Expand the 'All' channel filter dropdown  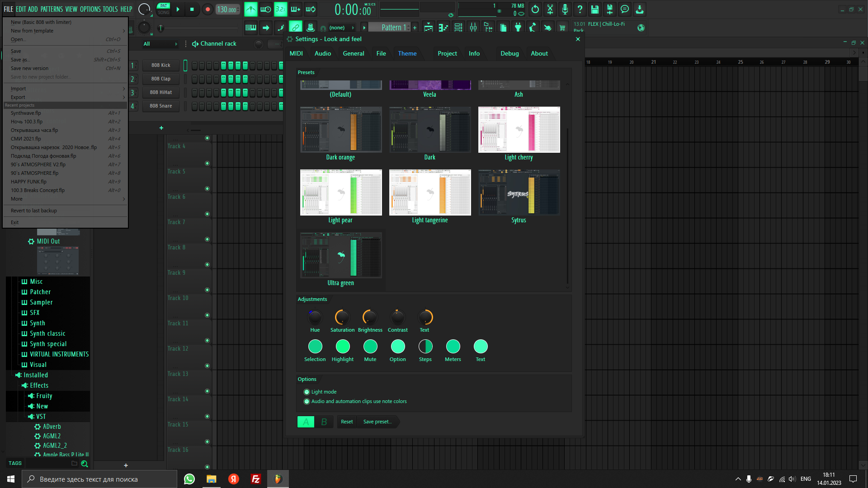160,44
